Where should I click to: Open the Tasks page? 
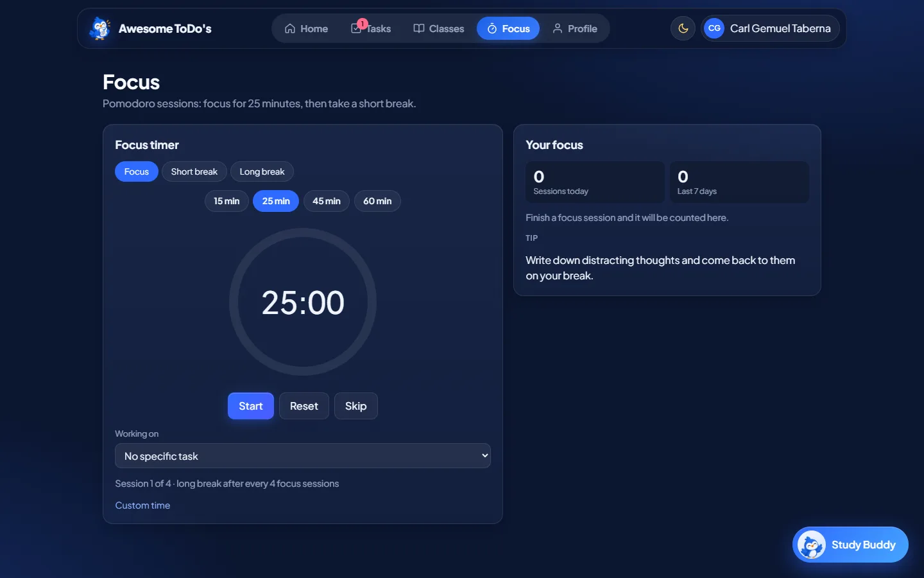[371, 29]
